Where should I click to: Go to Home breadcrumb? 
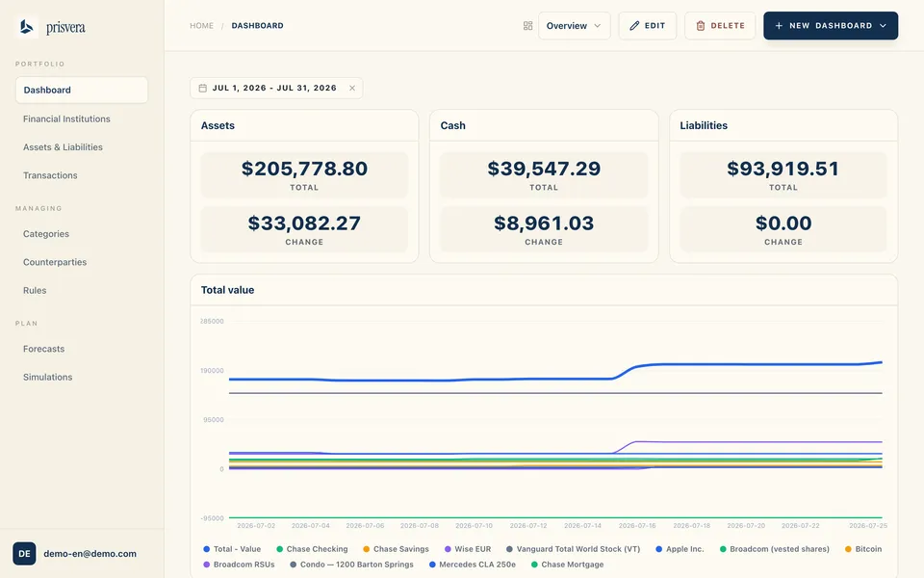point(201,26)
